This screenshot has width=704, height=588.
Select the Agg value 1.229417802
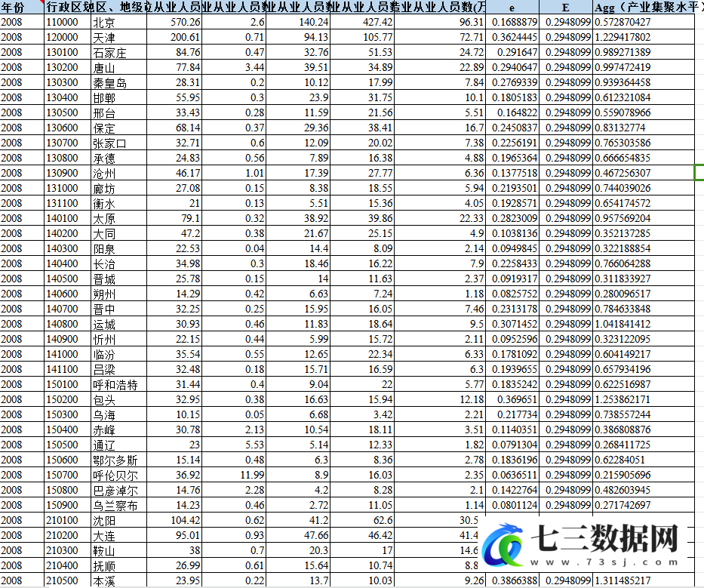click(644, 37)
